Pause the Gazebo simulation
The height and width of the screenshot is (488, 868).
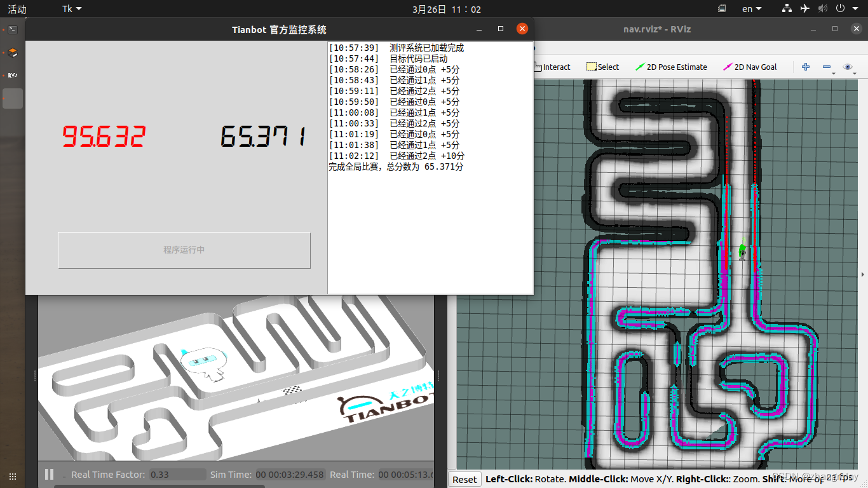(49, 474)
